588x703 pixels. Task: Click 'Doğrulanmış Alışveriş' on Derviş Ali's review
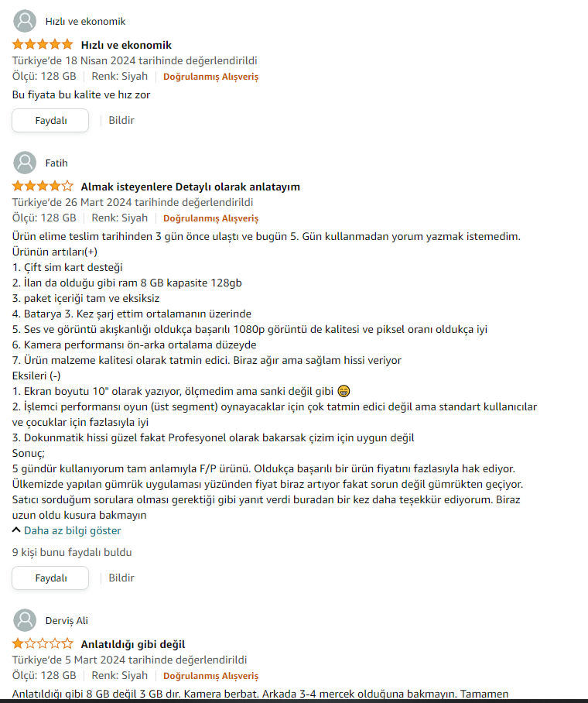[x=210, y=676]
